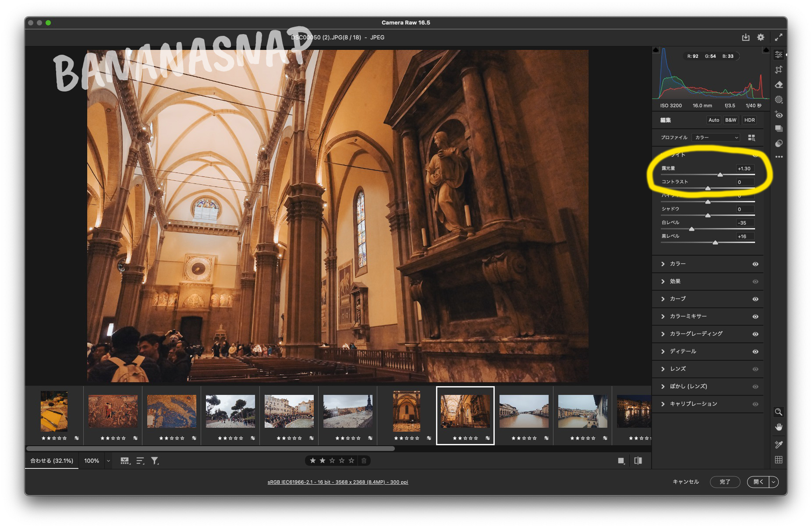
Task: Click the 完了 button
Action: pos(725,482)
